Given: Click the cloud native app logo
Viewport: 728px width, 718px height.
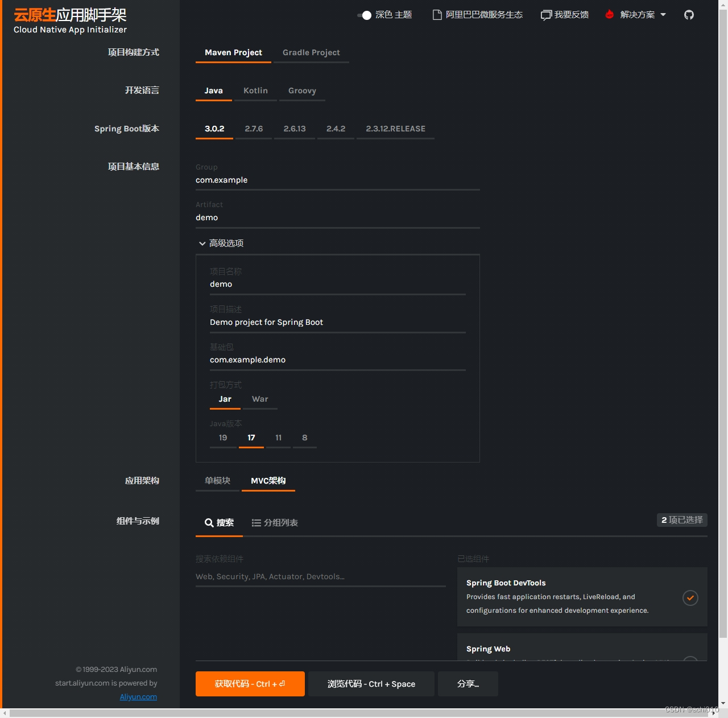Looking at the screenshot, I should coord(70,21).
